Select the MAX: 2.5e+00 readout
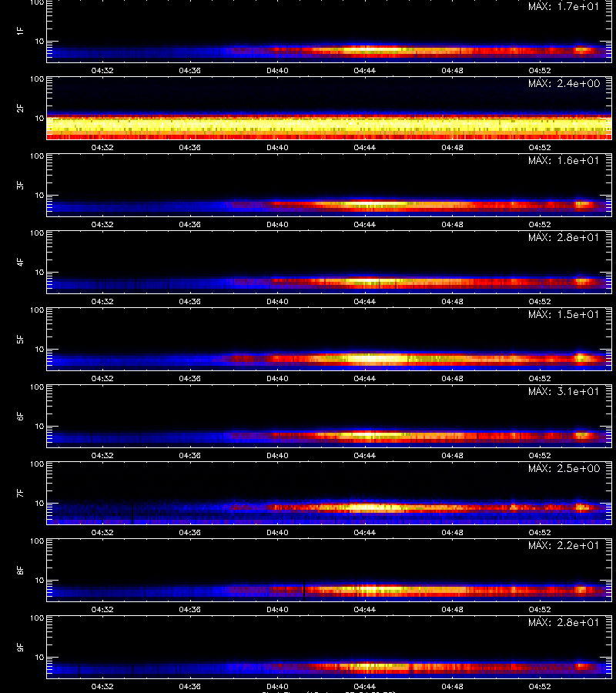This screenshot has width=616, height=693. (564, 468)
